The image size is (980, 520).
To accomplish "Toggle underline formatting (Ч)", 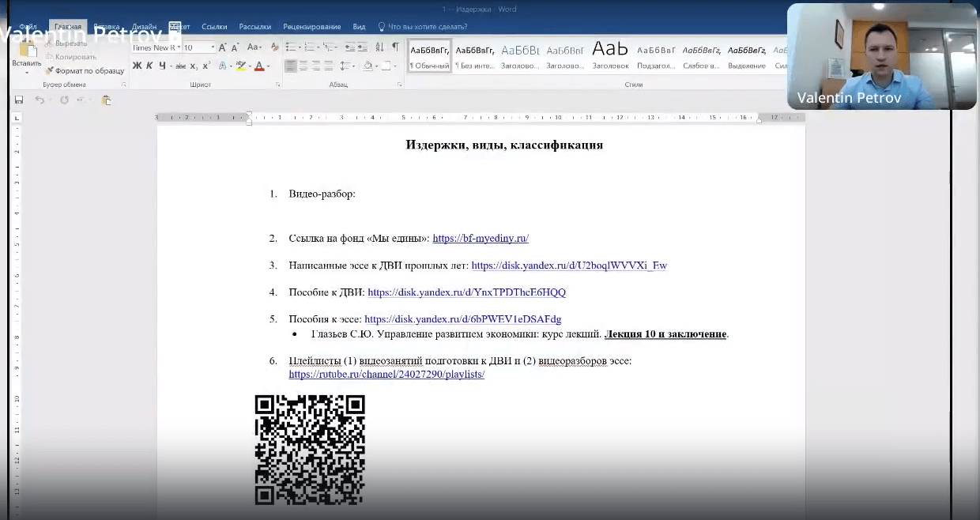I will (162, 66).
